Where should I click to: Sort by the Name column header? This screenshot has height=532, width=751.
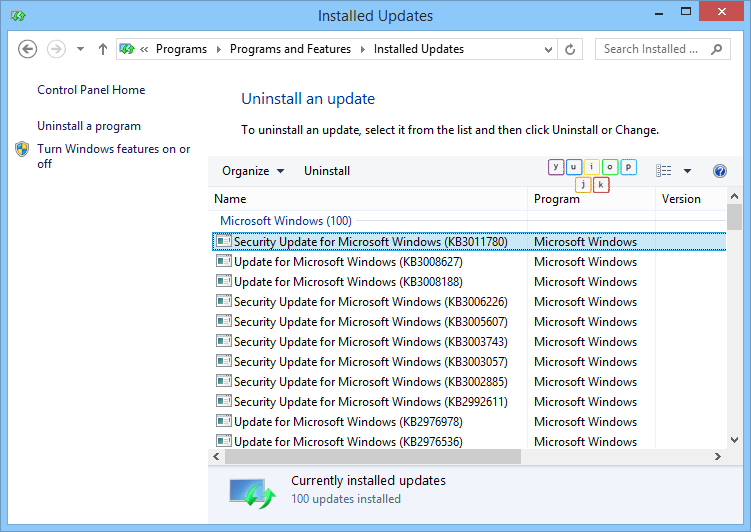tap(368, 199)
